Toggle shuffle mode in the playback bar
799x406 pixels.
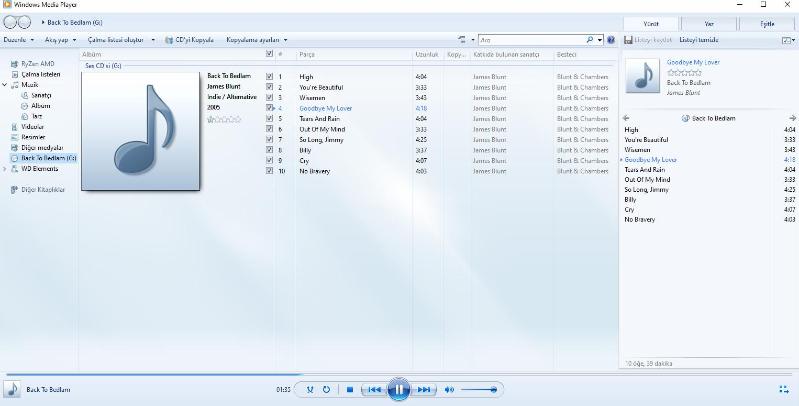pos(310,389)
